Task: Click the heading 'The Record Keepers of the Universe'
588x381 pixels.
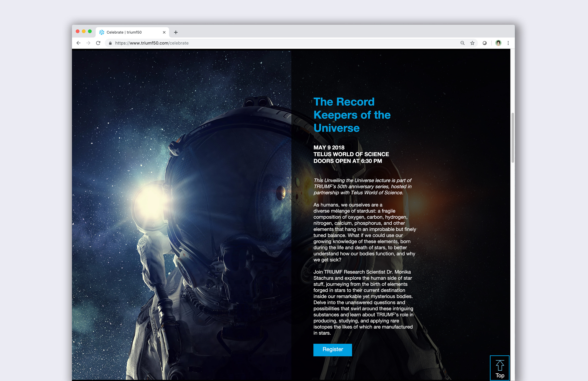Action: pos(352,115)
